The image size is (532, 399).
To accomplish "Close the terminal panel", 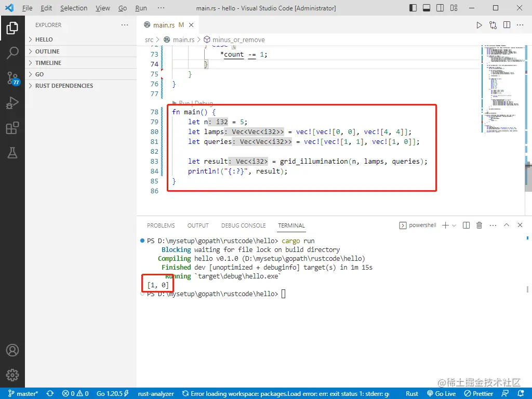I will point(520,225).
